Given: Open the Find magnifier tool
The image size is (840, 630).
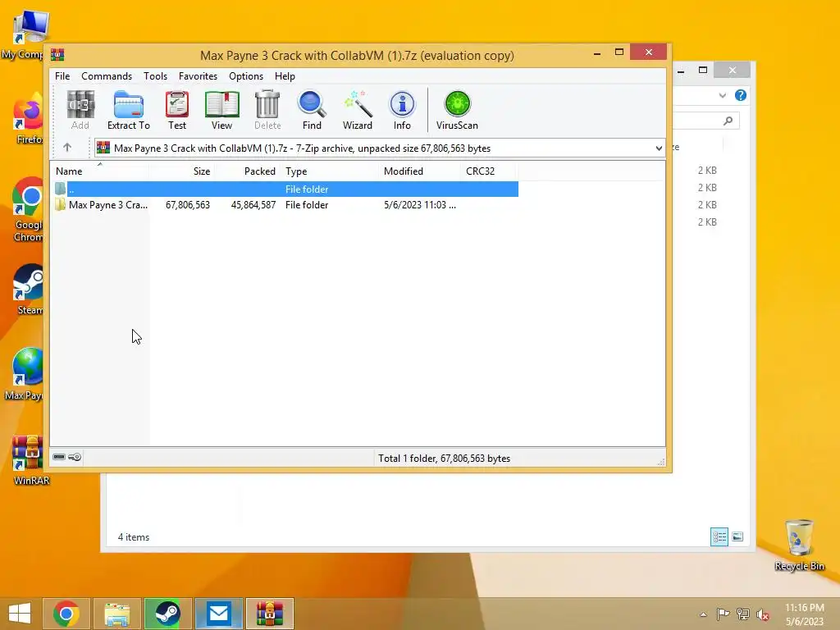Looking at the screenshot, I should (312, 111).
